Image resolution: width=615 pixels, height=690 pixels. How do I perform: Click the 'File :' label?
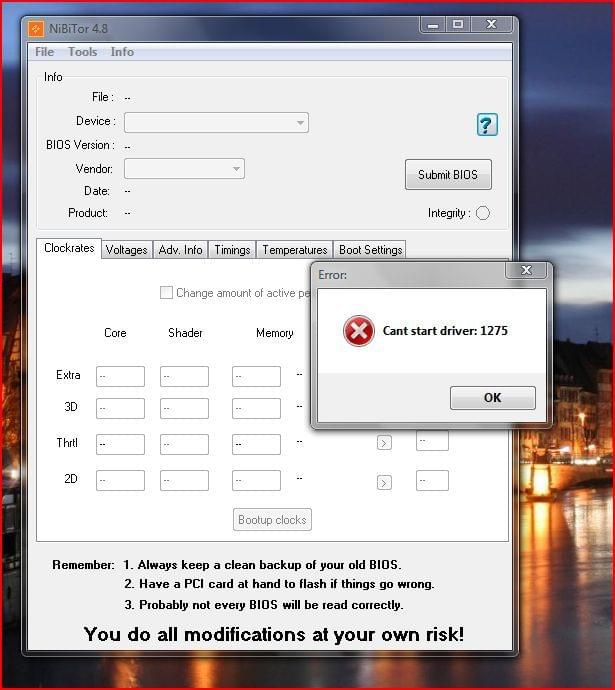pyautogui.click(x=103, y=97)
